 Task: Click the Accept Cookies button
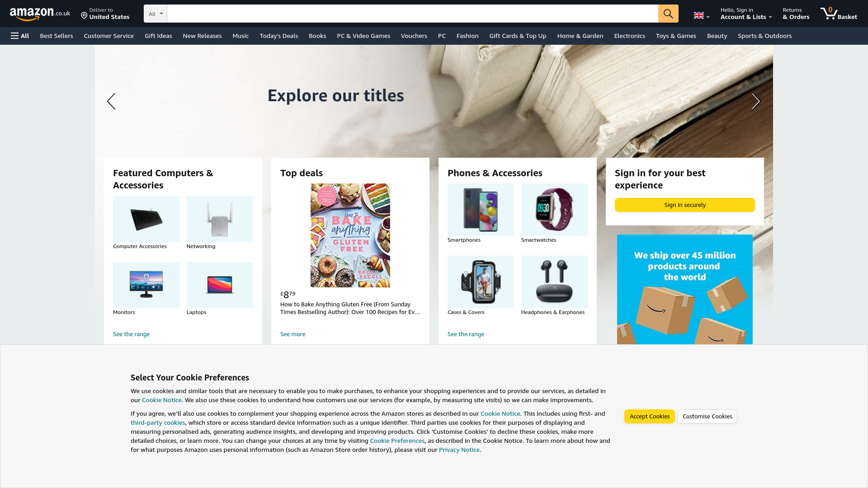click(649, 416)
